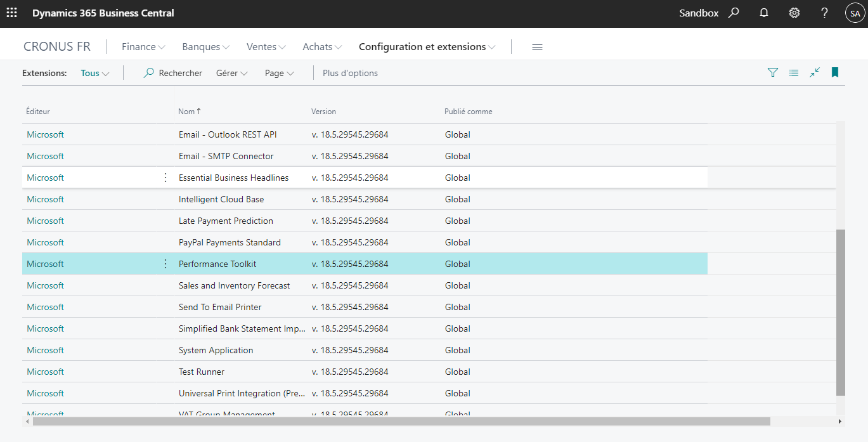Sort by the Publié comme column header
Viewport: 868px width, 442px height.
[468, 112]
